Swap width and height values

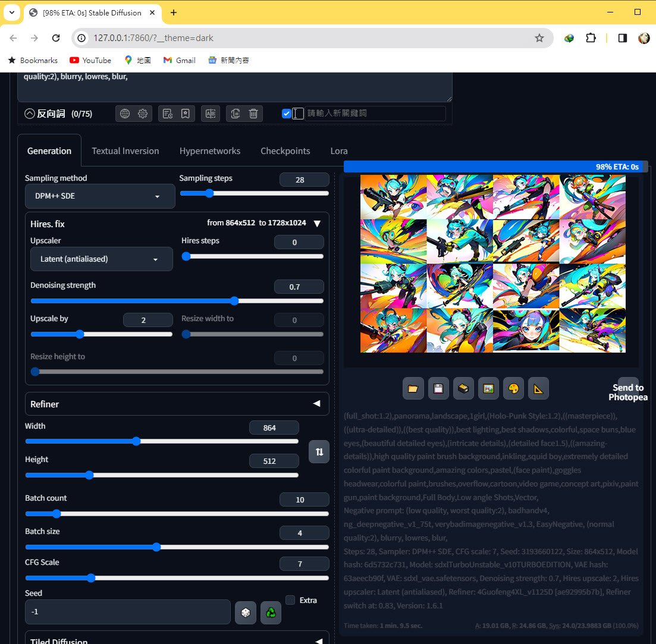[319, 452]
